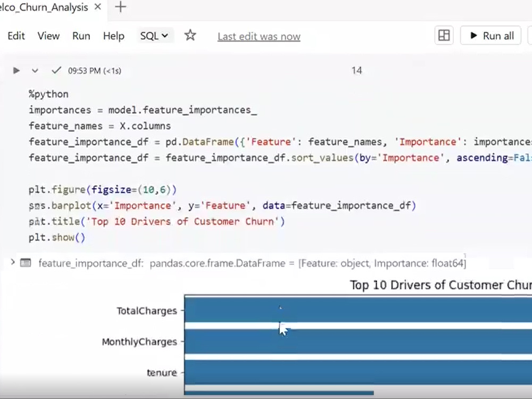Viewport: 532px width, 399px height.
Task: Click the DataFrame table icon
Action: click(x=26, y=263)
